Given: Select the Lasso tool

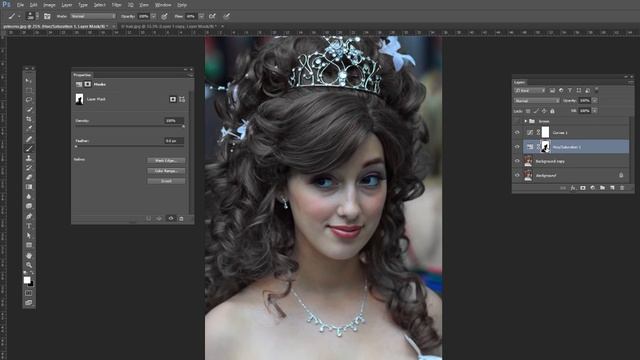Looking at the screenshot, I should tap(29, 100).
